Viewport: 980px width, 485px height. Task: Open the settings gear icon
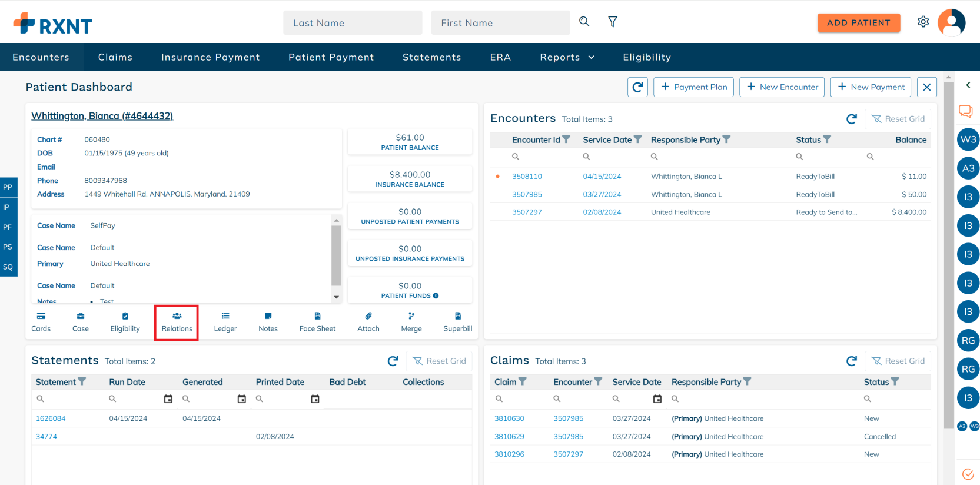coord(923,22)
